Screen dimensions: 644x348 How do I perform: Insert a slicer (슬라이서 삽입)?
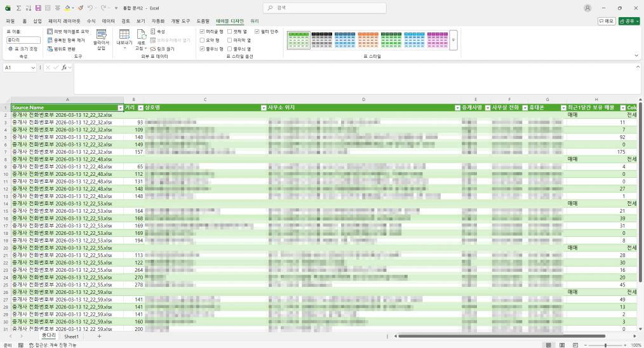(x=102, y=40)
